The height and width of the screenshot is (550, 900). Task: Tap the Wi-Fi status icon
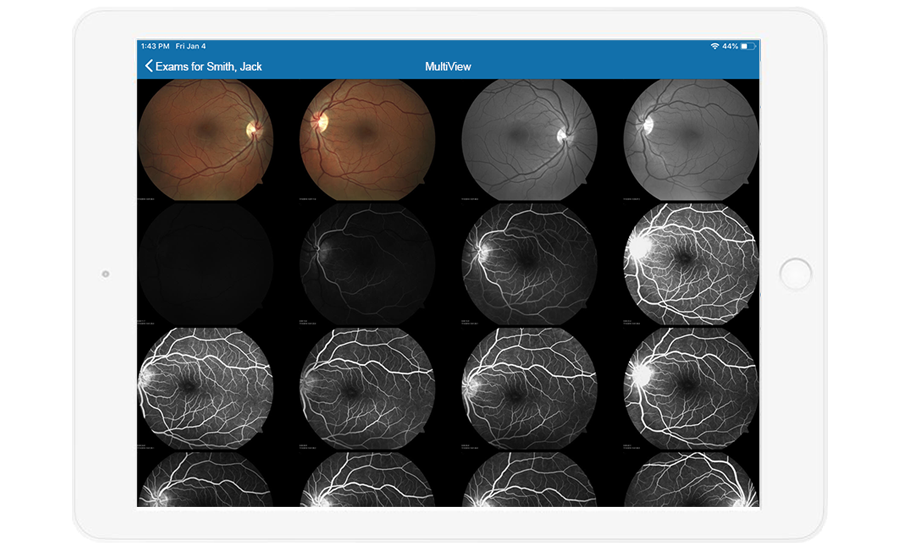tap(715, 46)
